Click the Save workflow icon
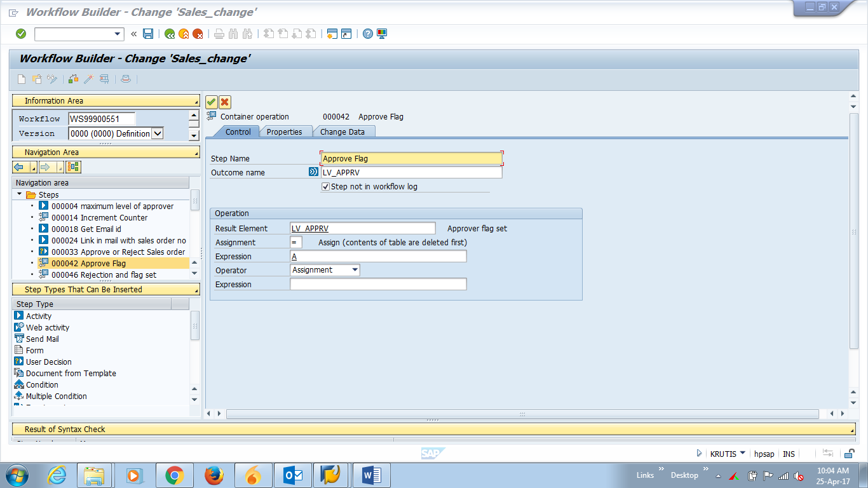 coord(147,34)
